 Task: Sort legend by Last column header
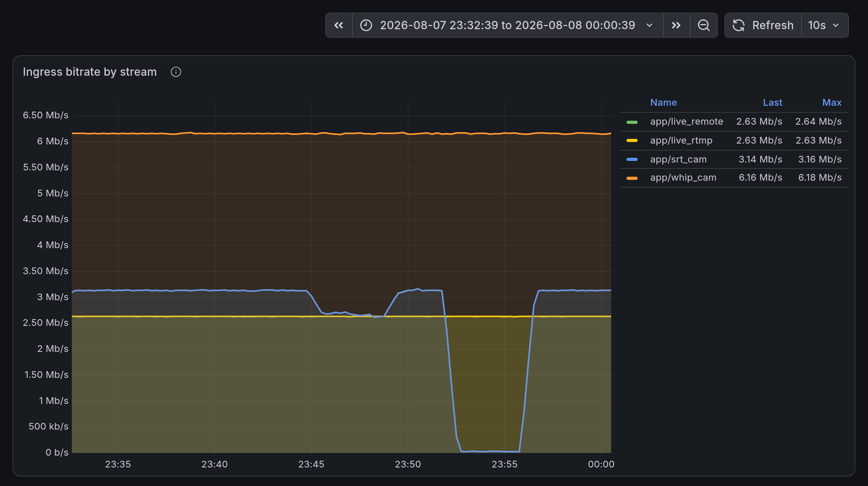click(772, 103)
